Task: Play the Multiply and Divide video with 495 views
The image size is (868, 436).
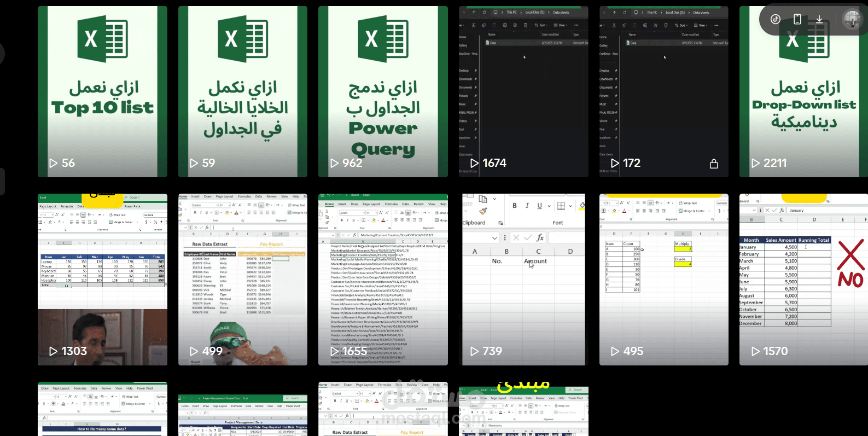Action: [x=664, y=280]
